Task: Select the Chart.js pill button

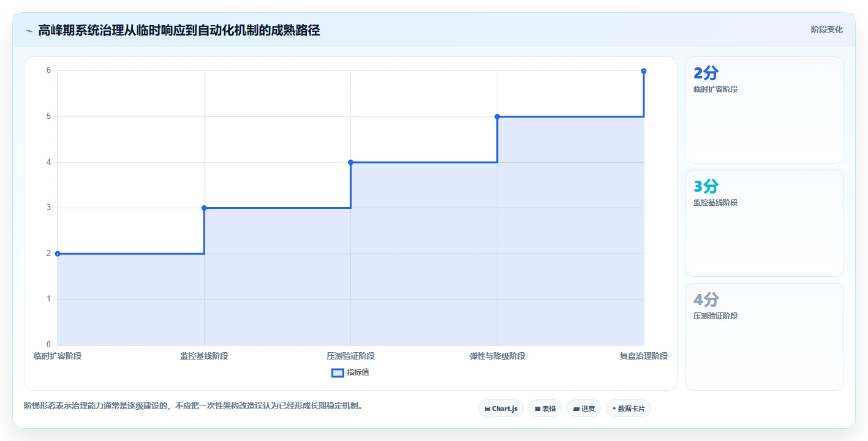Action: click(501, 409)
